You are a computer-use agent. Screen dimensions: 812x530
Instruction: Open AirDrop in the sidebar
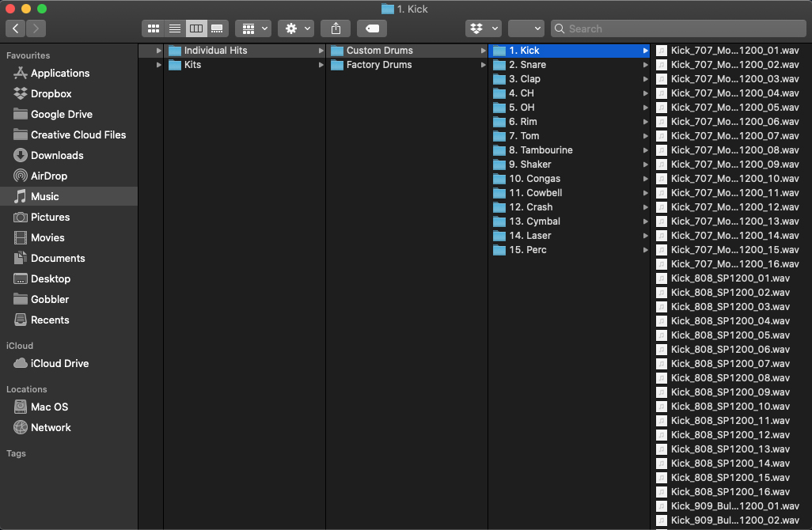(69, 176)
